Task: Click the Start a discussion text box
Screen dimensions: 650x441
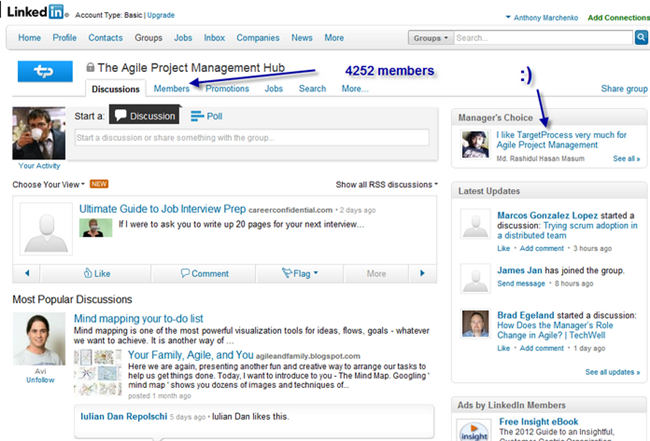Action: click(x=252, y=138)
